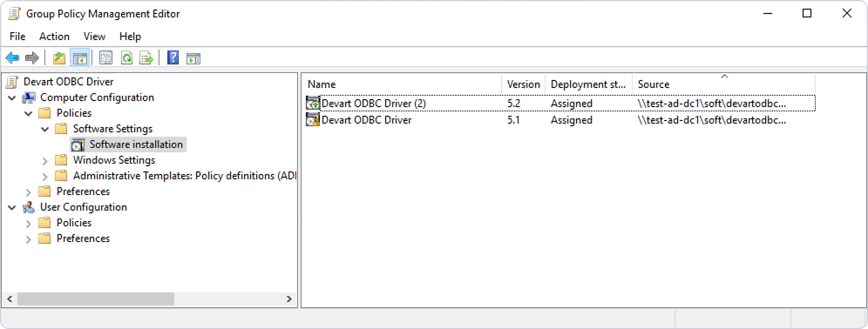Click the Source path of driver 5.2
This screenshot has height=329, width=868.
tap(712, 104)
